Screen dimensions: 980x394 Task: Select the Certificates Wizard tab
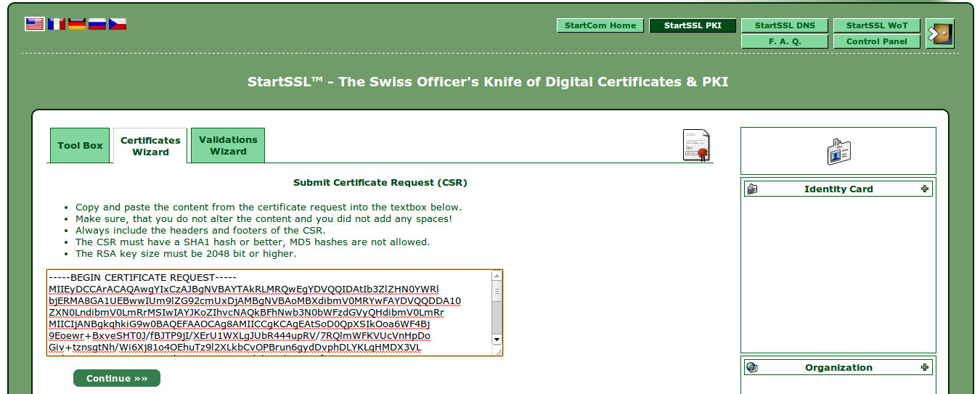click(150, 146)
